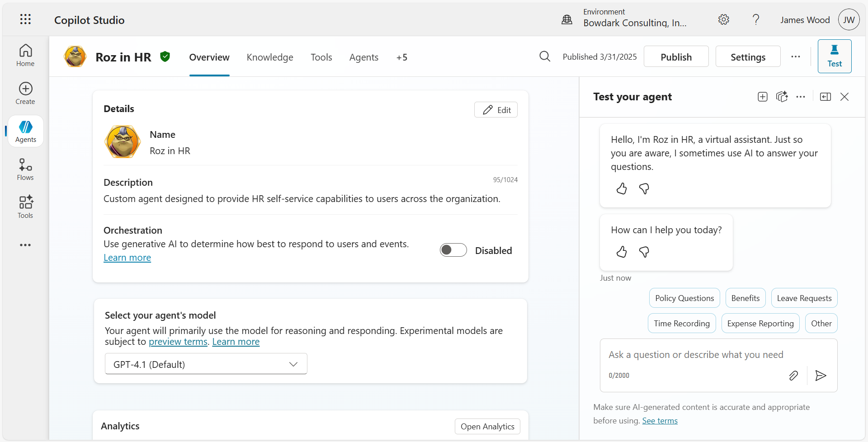The width and height of the screenshot is (868, 442).
Task: Open the preview terms link
Action: click(x=178, y=342)
